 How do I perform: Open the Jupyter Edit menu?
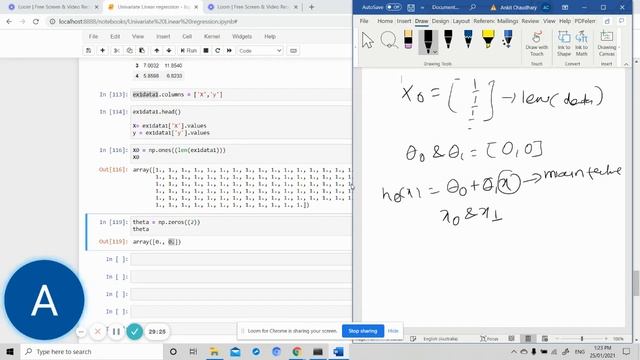tap(115, 36)
